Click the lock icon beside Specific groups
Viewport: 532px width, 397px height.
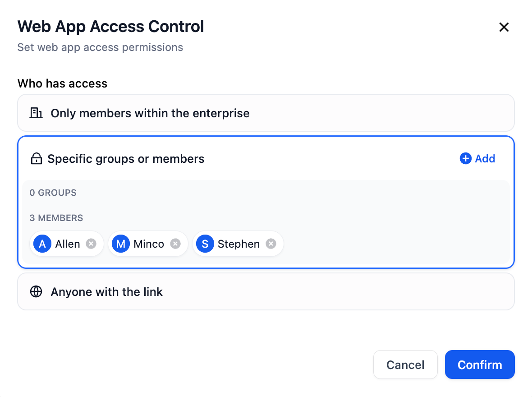pyautogui.click(x=37, y=159)
